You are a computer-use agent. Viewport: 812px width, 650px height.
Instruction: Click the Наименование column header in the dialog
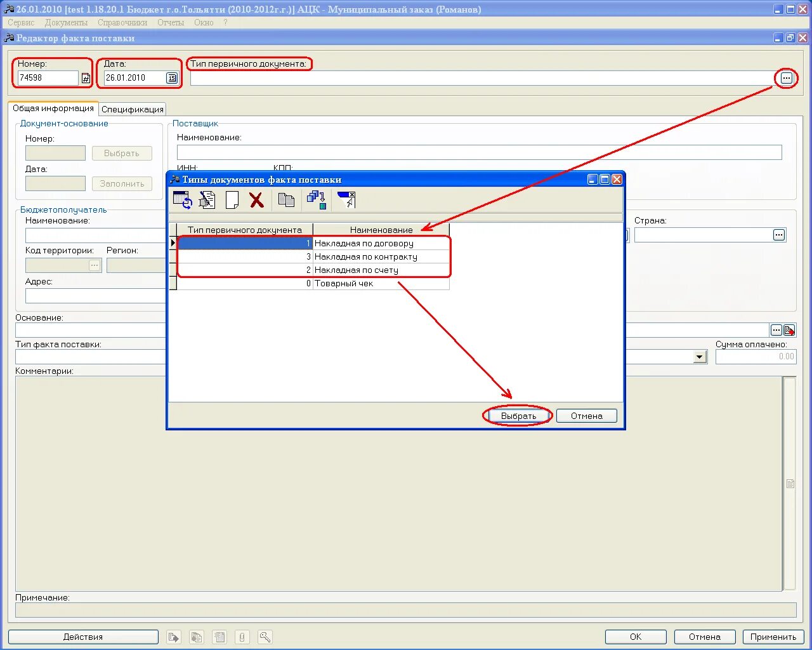tap(381, 230)
